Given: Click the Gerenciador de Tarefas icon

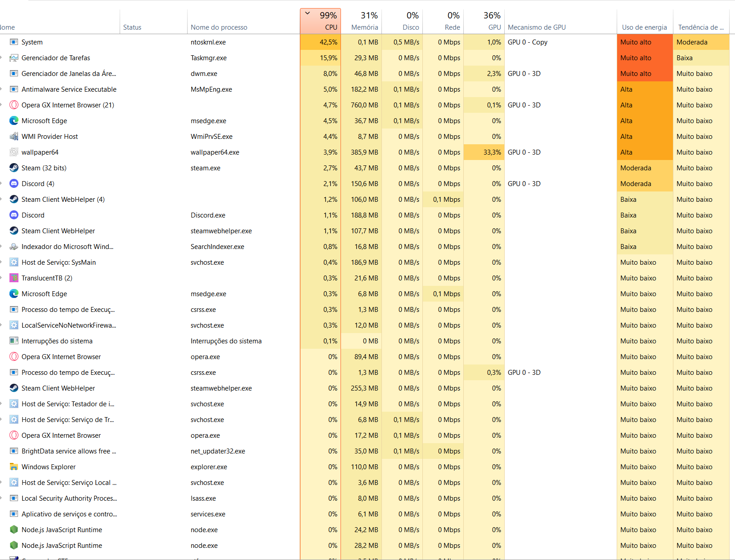Looking at the screenshot, I should (x=14, y=58).
